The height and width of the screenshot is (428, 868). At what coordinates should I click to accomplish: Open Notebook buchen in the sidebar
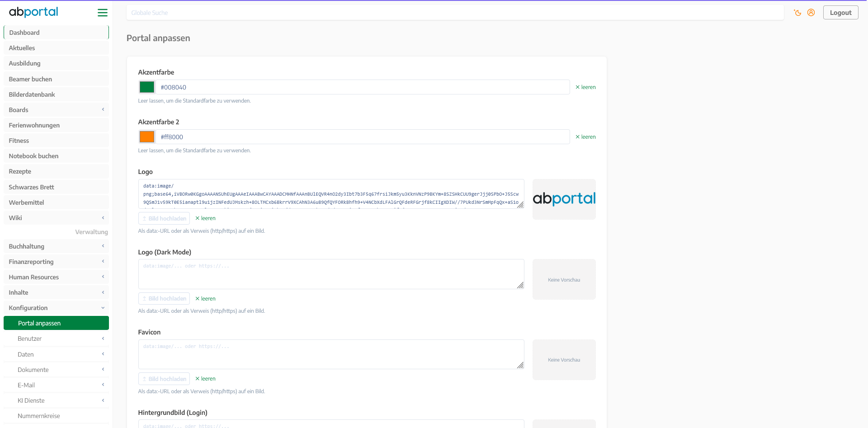click(56, 156)
